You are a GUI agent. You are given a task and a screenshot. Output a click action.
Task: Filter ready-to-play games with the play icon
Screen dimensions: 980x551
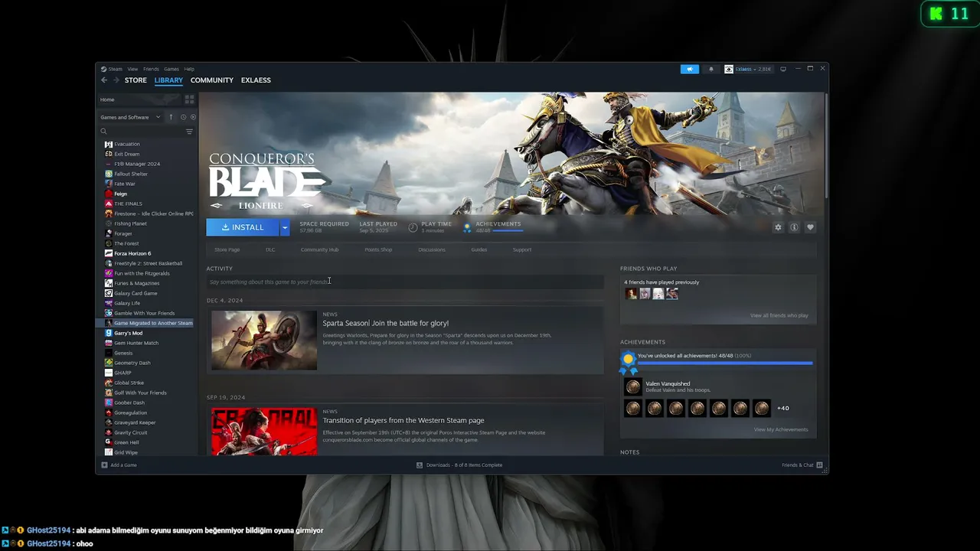tap(193, 117)
